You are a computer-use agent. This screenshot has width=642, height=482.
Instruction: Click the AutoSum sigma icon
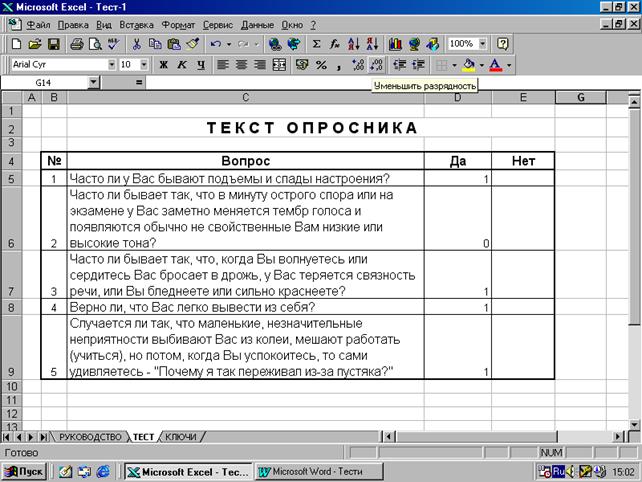point(317,44)
